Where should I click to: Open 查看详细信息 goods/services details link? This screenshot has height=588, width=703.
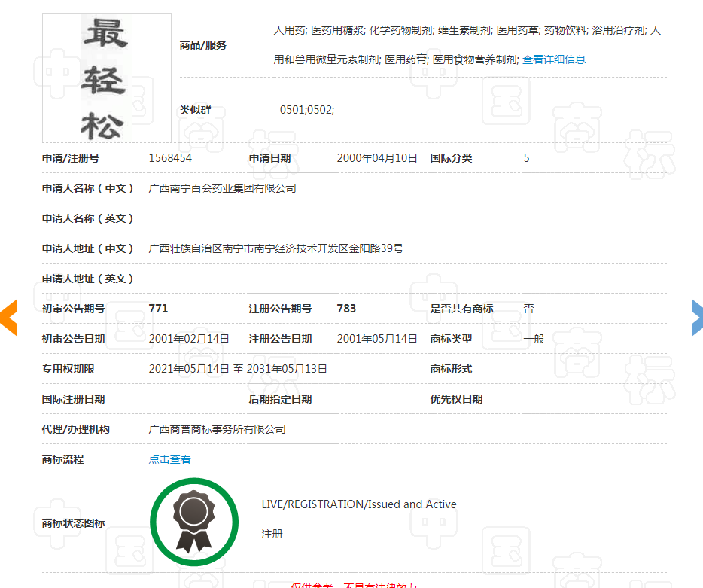[x=554, y=59]
